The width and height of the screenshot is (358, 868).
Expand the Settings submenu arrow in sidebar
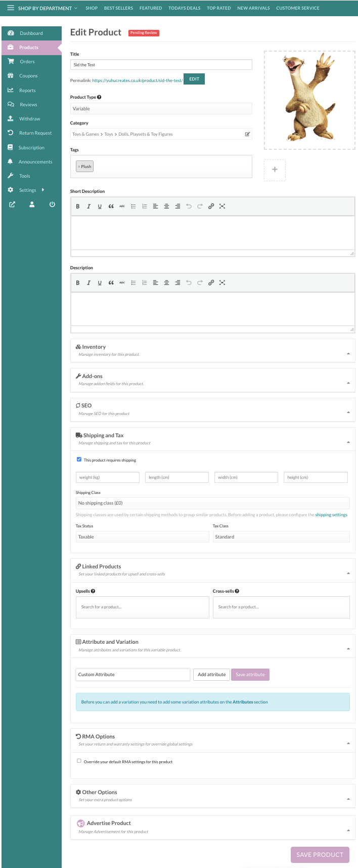pyautogui.click(x=43, y=190)
